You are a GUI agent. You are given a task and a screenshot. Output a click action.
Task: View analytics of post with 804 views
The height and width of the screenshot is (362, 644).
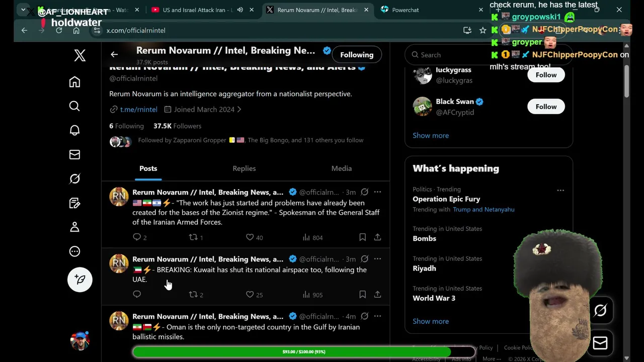pos(312,237)
